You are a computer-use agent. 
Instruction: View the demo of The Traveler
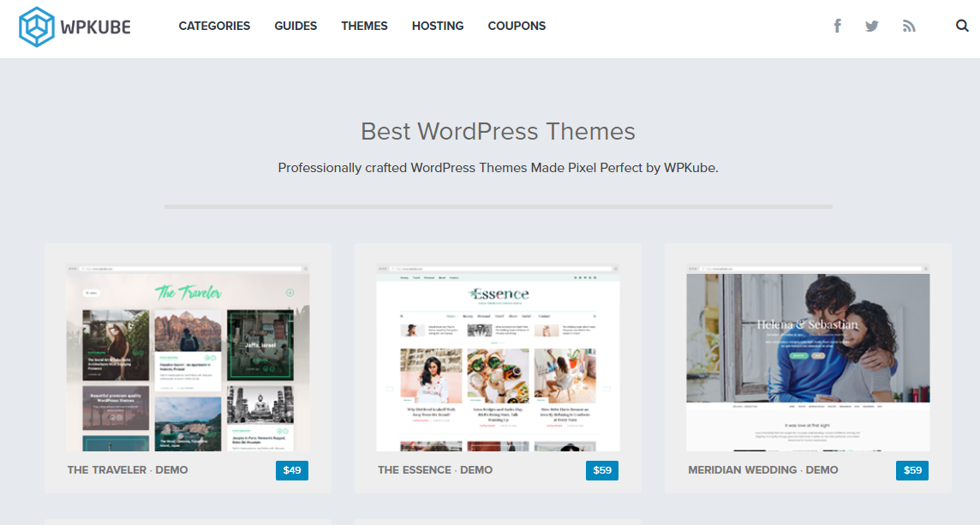[171, 470]
